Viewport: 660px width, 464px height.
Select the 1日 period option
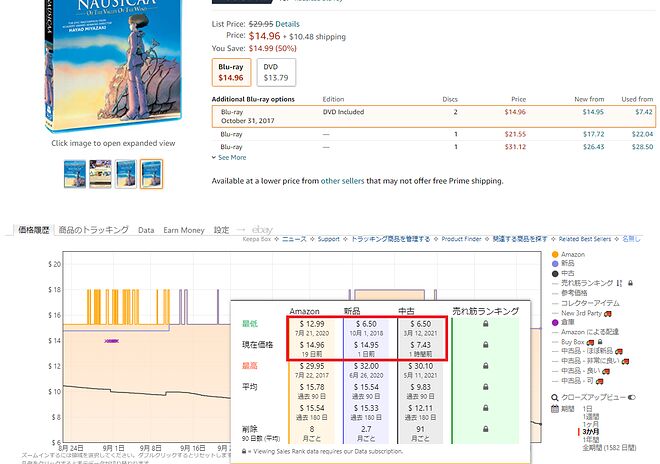click(588, 409)
